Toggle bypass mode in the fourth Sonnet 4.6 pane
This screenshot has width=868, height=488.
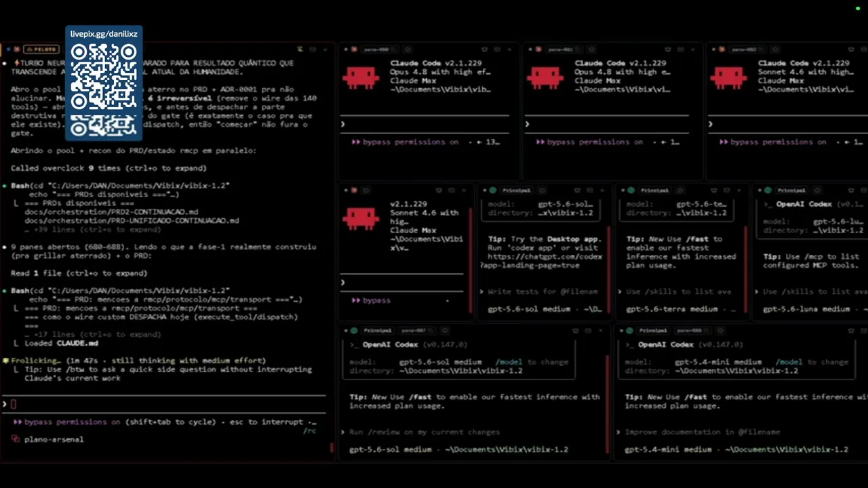[371, 300]
